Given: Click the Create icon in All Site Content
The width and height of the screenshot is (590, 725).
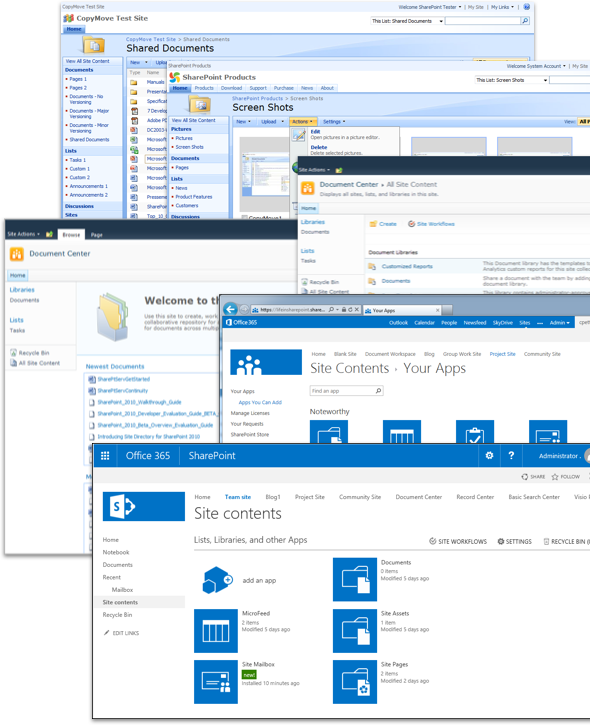Looking at the screenshot, I should click(373, 224).
